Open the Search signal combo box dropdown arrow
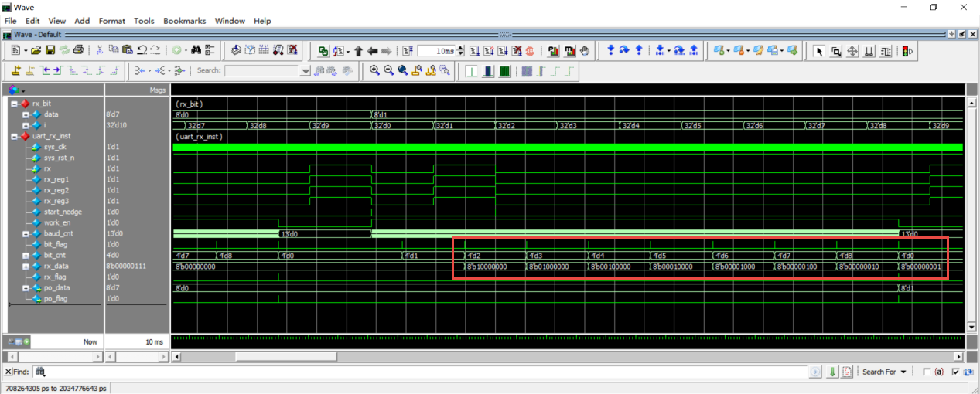Image resolution: width=980 pixels, height=394 pixels. [x=306, y=71]
